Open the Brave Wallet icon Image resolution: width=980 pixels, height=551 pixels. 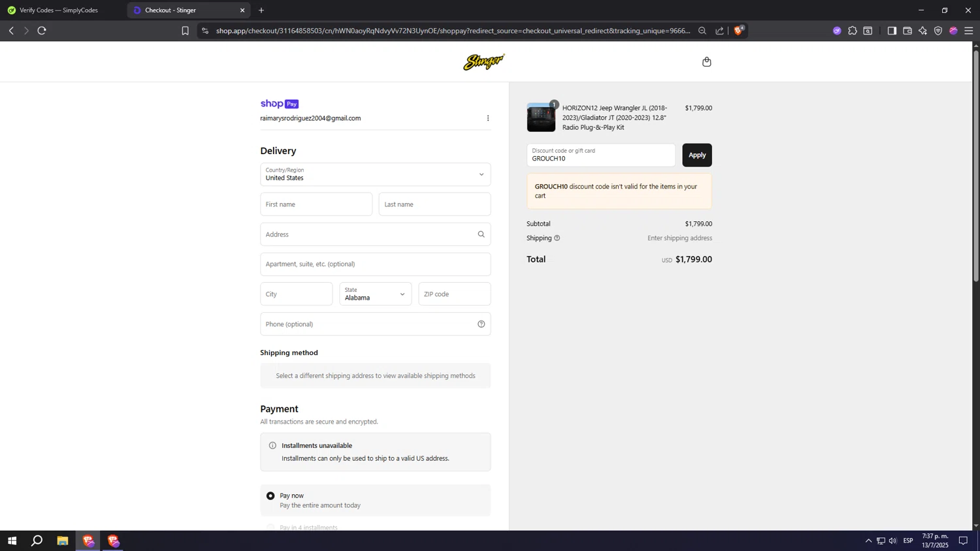tap(907, 31)
